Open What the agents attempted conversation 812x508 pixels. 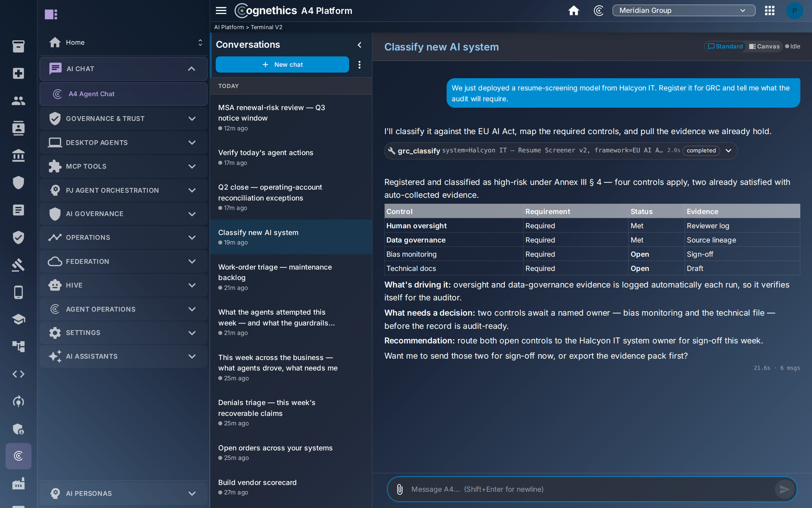point(291,322)
